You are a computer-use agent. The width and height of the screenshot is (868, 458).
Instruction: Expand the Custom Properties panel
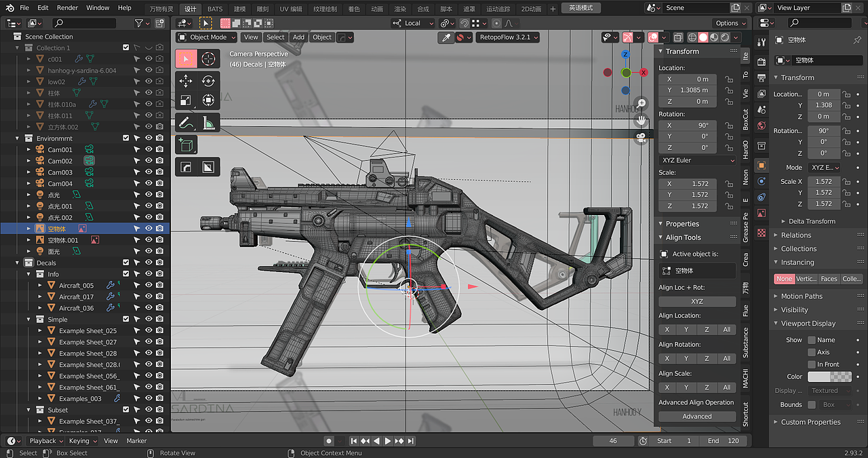tap(810, 422)
